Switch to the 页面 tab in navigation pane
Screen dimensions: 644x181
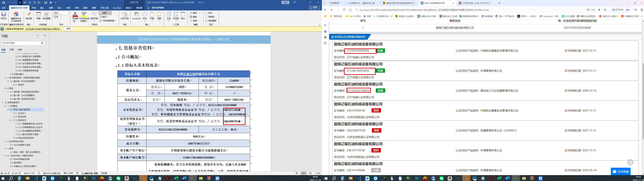coord(11,50)
